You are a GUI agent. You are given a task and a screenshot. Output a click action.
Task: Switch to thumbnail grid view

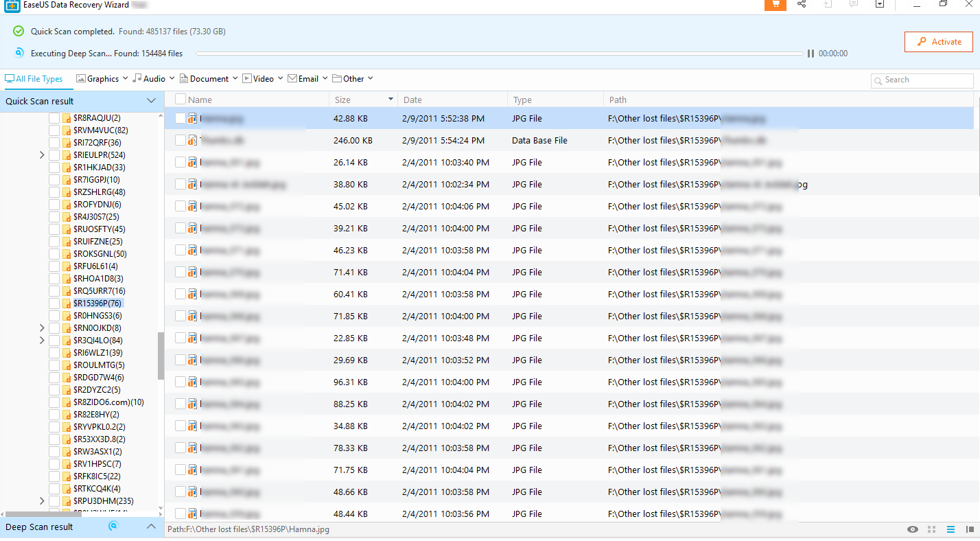tap(932, 529)
